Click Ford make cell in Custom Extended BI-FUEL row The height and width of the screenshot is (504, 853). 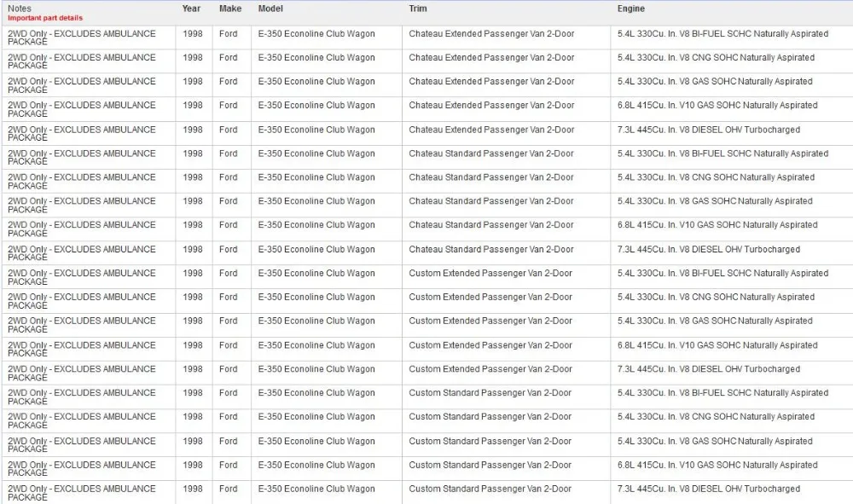(229, 274)
